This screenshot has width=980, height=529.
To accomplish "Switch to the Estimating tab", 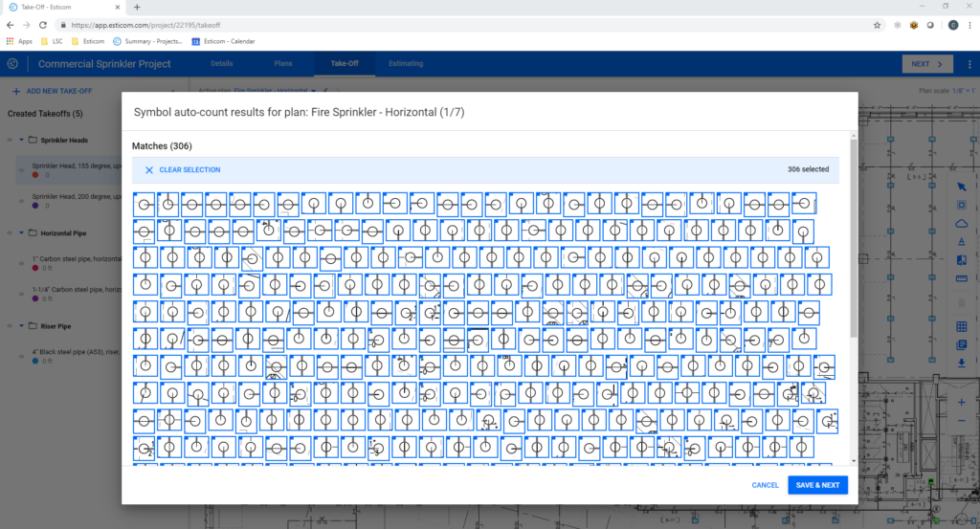I will click(x=406, y=64).
